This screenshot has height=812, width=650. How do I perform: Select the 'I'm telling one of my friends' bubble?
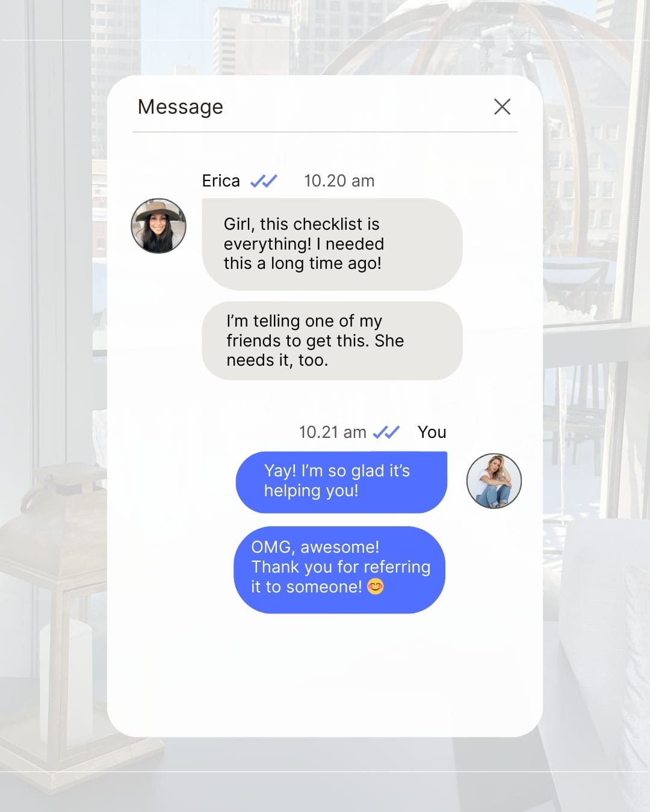tap(332, 340)
